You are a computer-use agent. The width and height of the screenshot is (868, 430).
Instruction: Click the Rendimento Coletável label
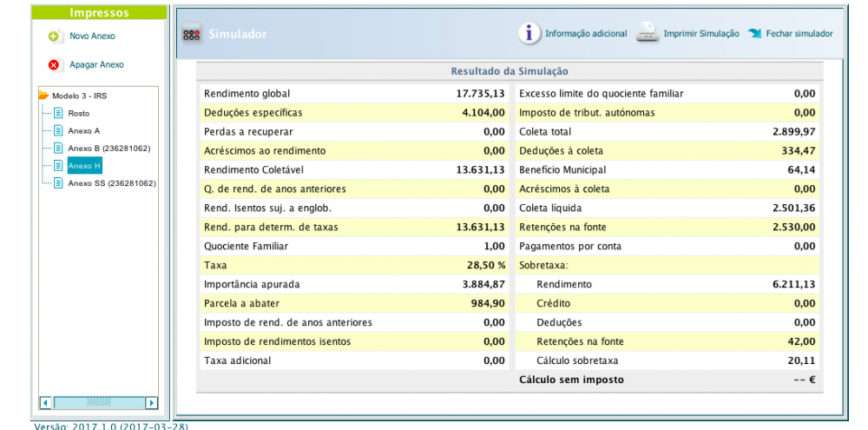253,169
